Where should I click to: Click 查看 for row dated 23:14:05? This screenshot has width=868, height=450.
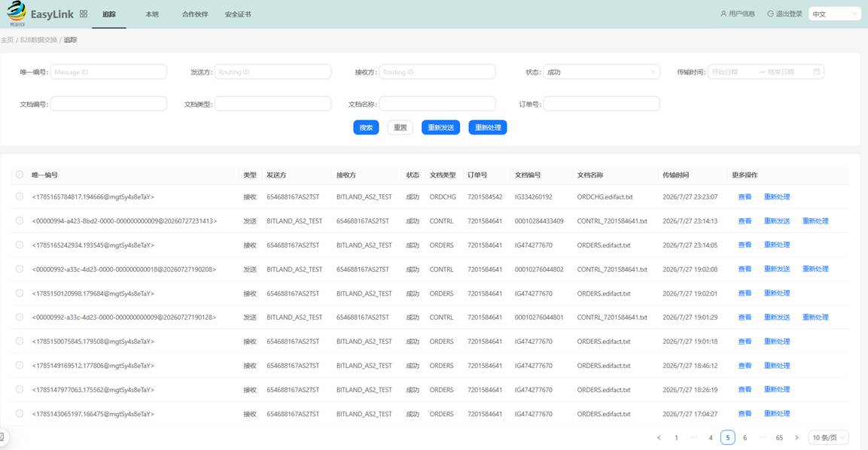tap(745, 245)
